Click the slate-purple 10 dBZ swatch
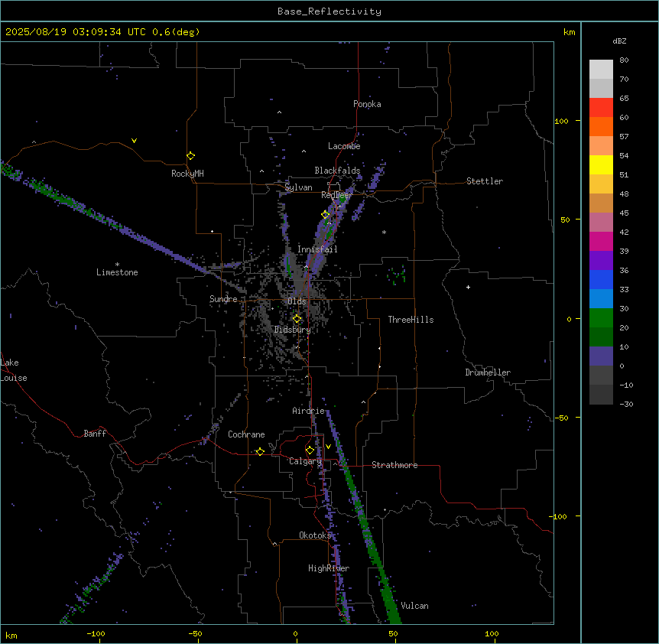The height and width of the screenshot is (644, 659). pos(601,356)
